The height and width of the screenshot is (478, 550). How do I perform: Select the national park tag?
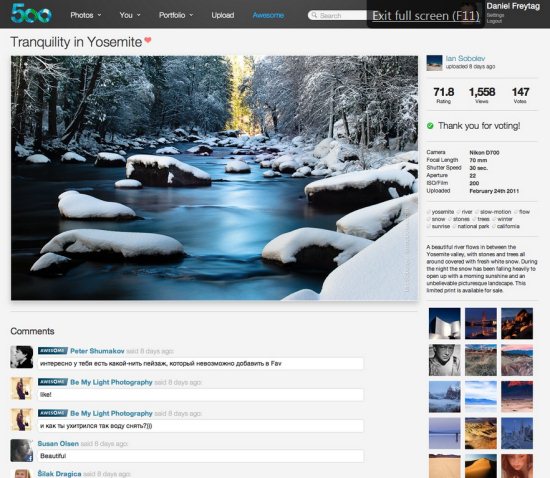tap(473, 226)
